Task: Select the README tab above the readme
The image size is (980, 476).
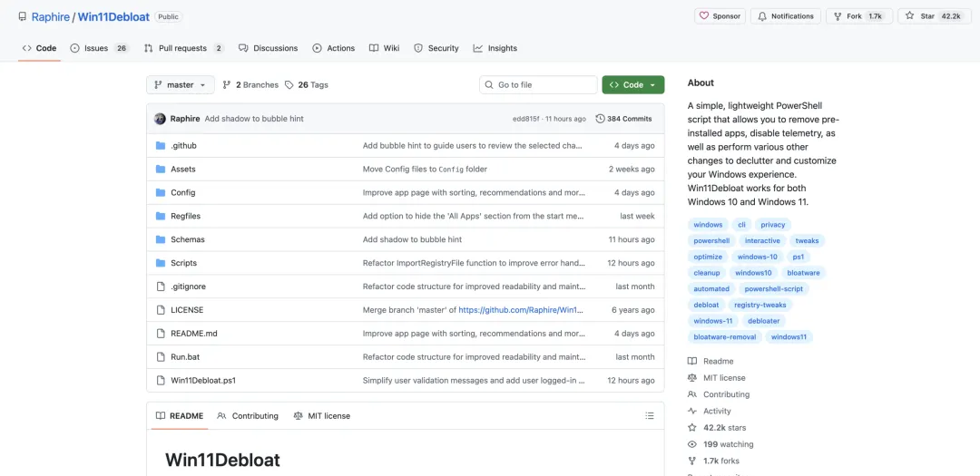Action: pos(180,416)
